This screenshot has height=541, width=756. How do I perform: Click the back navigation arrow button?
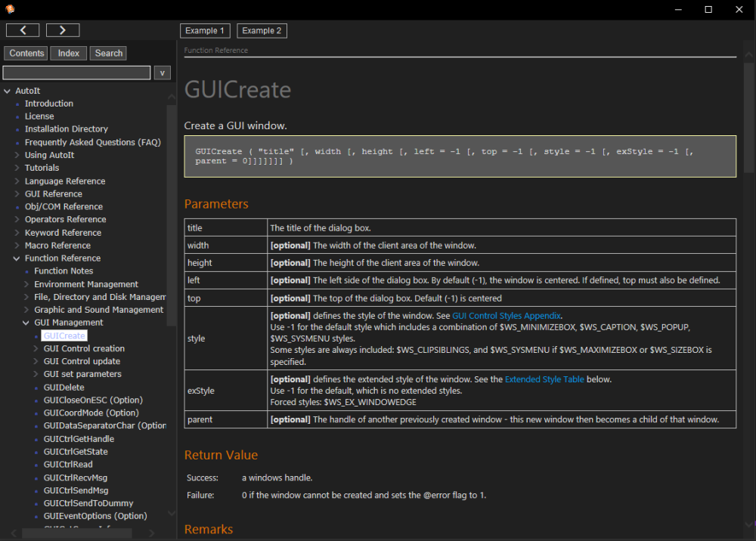click(x=23, y=30)
